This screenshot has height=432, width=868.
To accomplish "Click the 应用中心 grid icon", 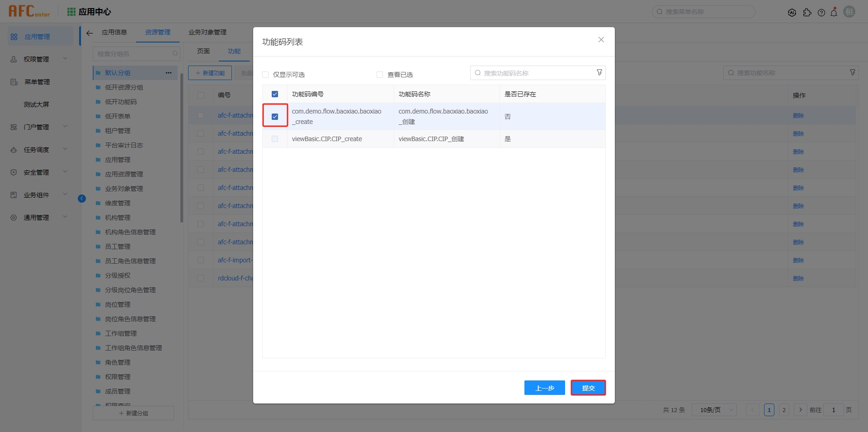I will point(71,12).
